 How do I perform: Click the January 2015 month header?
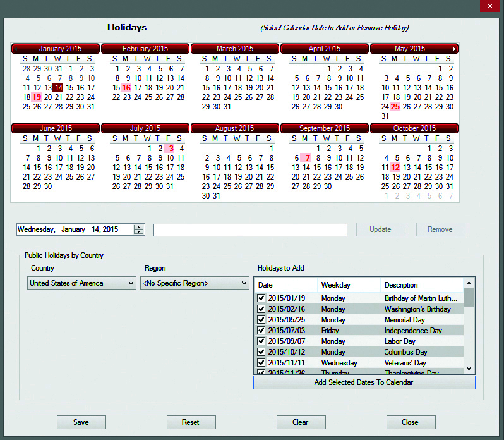pos(56,49)
